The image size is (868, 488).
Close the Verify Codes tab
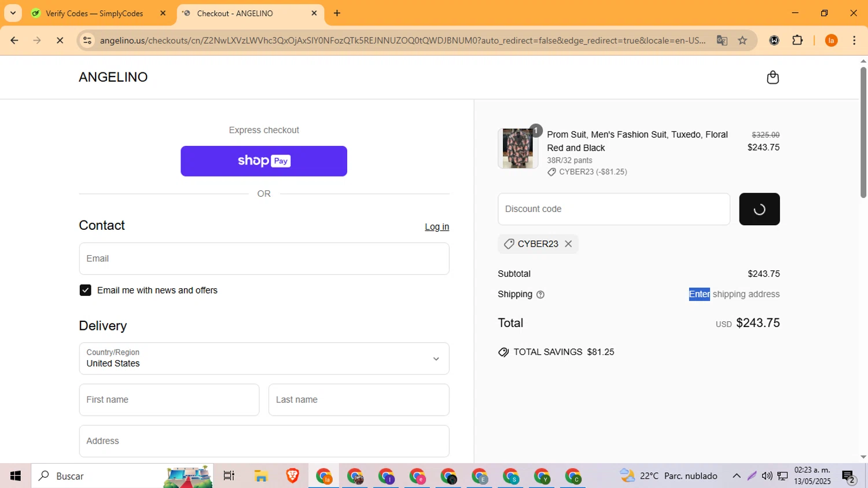(x=163, y=13)
